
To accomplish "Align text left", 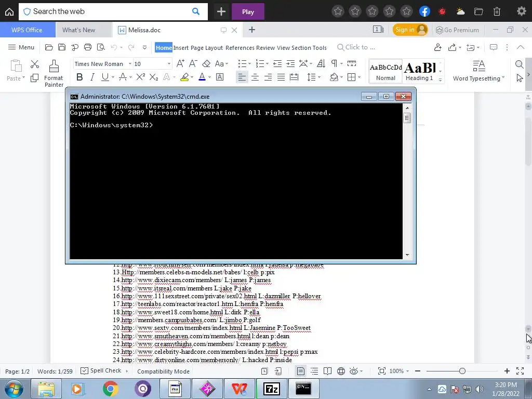I will pyautogui.click(x=242, y=77).
